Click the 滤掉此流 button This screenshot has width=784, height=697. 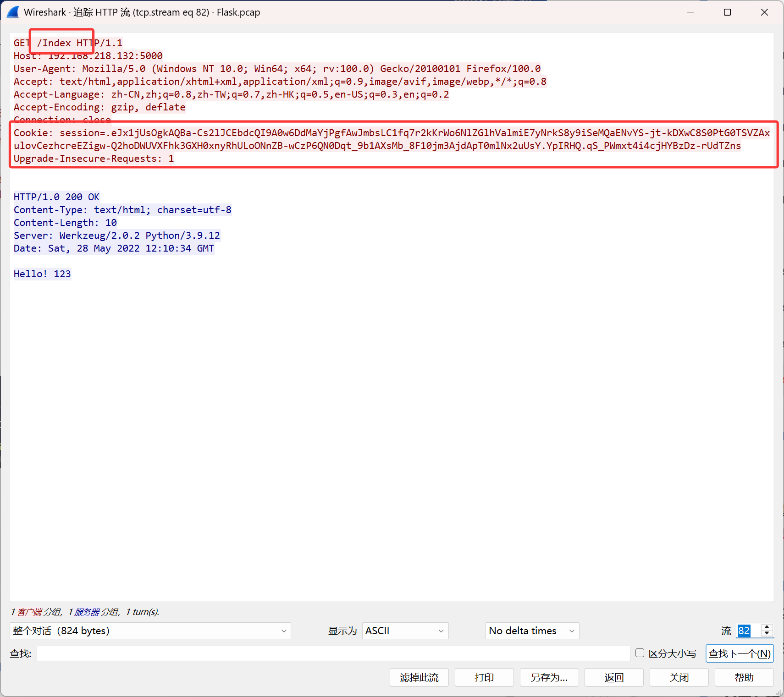[x=419, y=677]
